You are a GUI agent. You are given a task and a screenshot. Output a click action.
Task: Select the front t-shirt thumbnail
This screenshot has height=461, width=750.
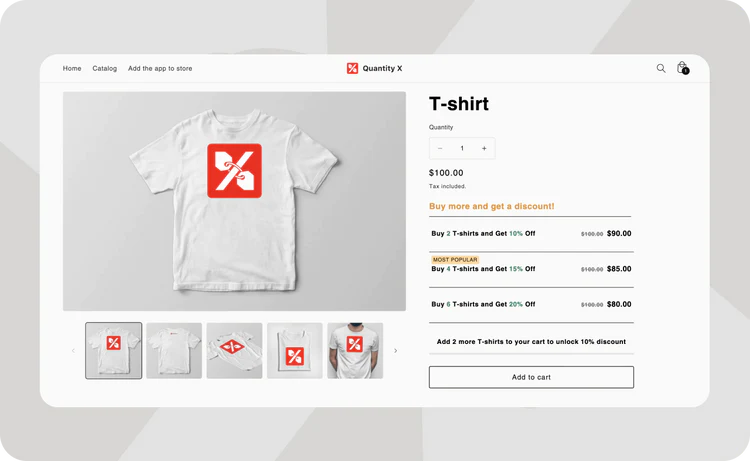(113, 351)
